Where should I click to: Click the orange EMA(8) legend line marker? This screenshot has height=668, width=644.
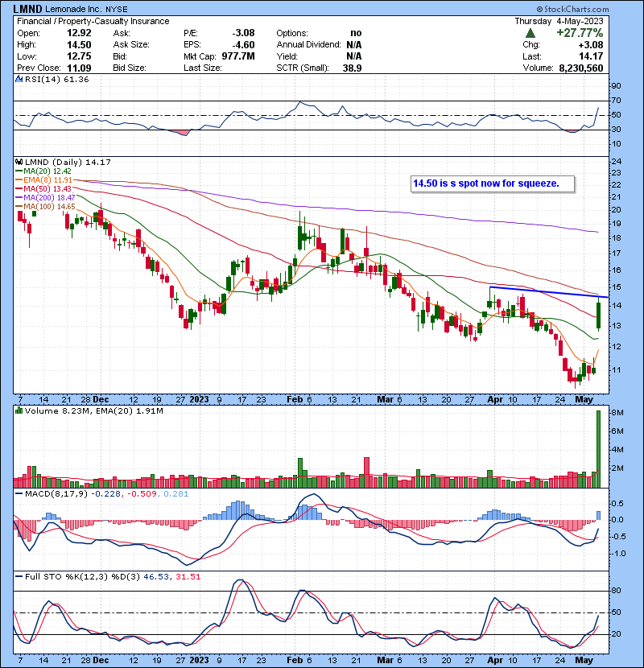(19, 180)
